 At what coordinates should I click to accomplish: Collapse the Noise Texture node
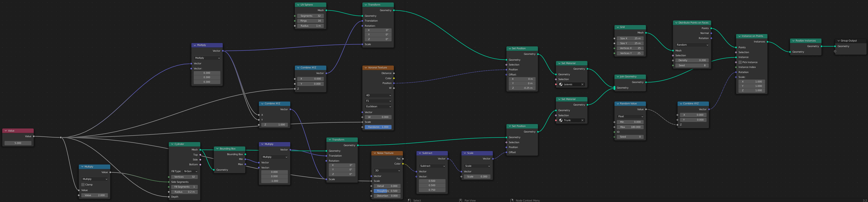tap(375, 153)
